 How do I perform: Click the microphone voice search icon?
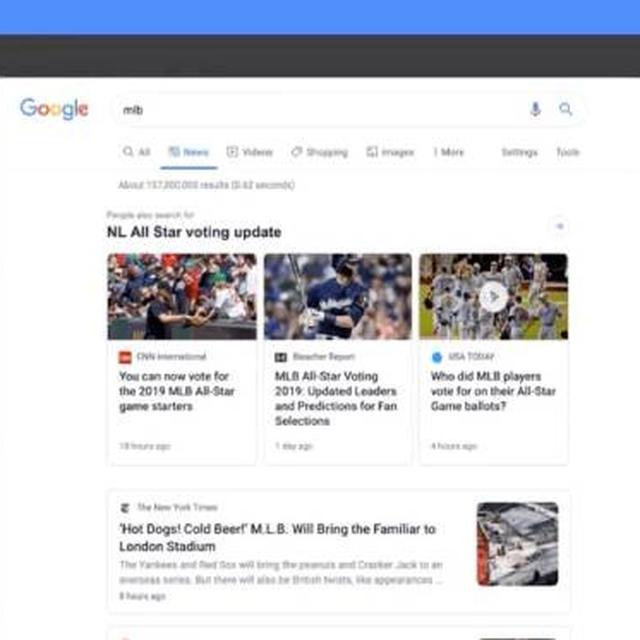click(x=535, y=109)
